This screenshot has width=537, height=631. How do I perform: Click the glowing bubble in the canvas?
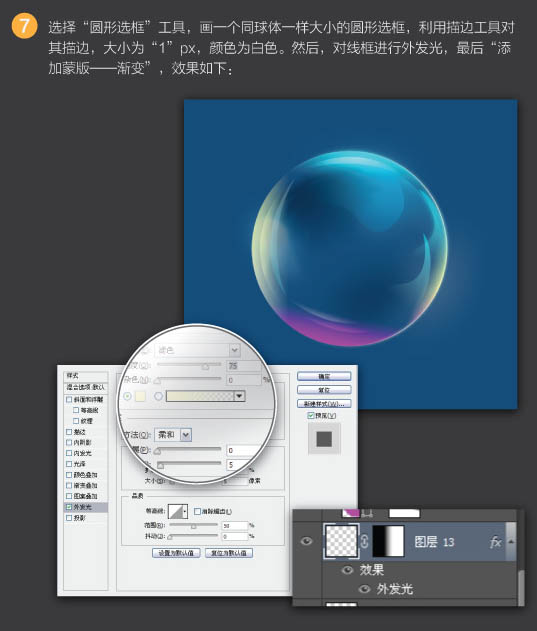tap(350, 248)
